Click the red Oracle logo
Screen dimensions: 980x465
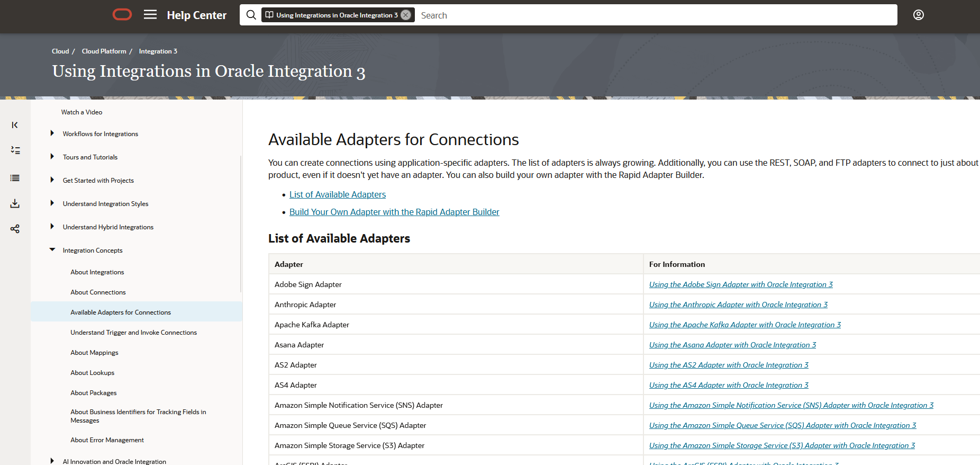pos(122,15)
